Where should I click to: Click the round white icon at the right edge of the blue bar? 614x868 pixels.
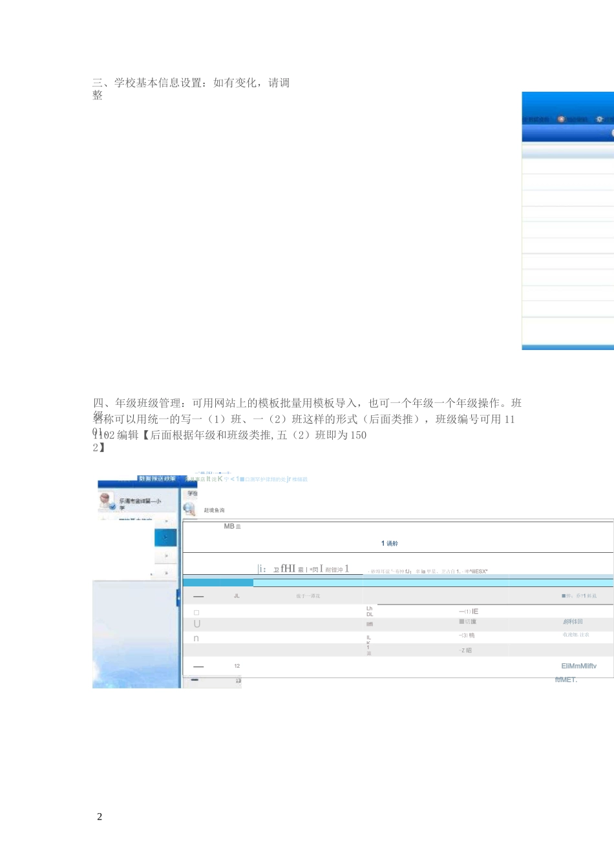[x=612, y=132]
